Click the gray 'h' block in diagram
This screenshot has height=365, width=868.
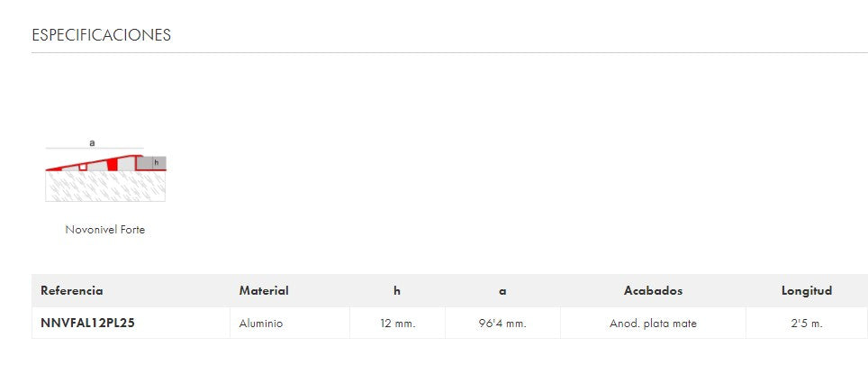(x=157, y=163)
